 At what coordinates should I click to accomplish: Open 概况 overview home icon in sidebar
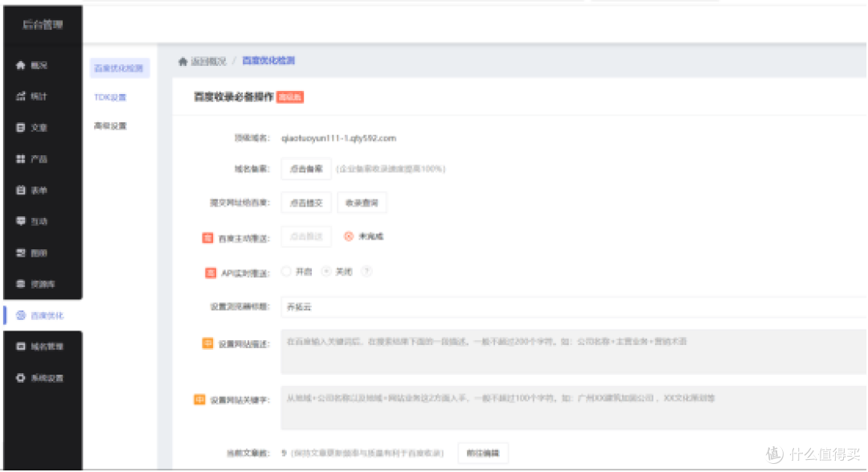point(20,65)
